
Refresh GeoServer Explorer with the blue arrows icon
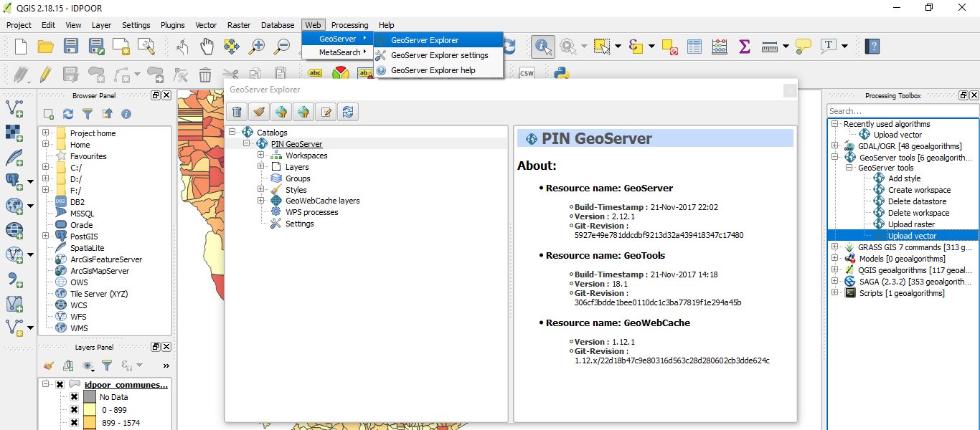[349, 112]
